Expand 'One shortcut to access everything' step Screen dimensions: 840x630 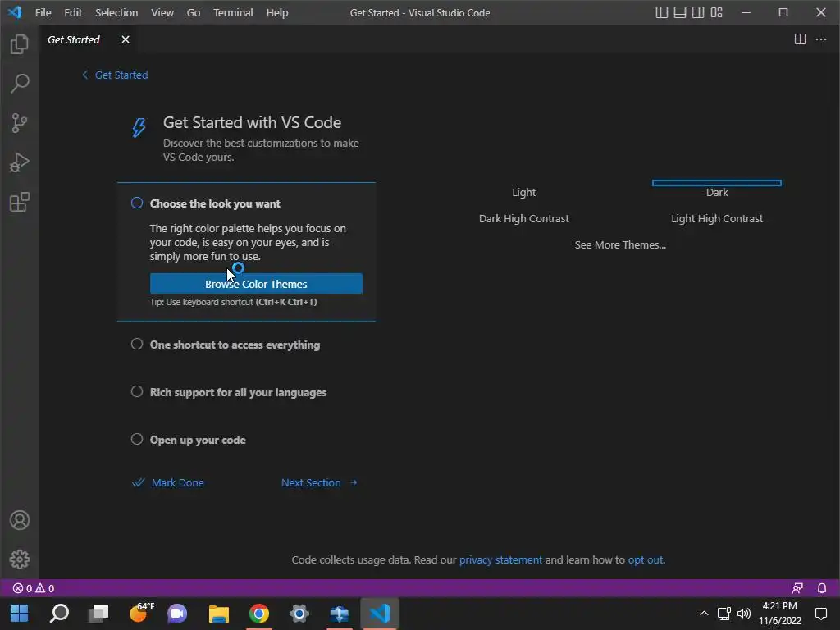click(x=235, y=345)
